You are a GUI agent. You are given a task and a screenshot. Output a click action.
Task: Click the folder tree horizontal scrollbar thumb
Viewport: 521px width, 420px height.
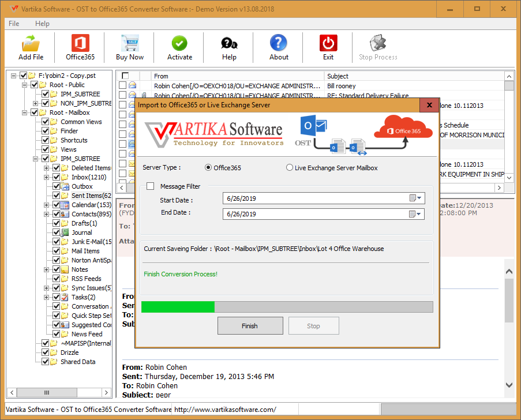point(47,392)
